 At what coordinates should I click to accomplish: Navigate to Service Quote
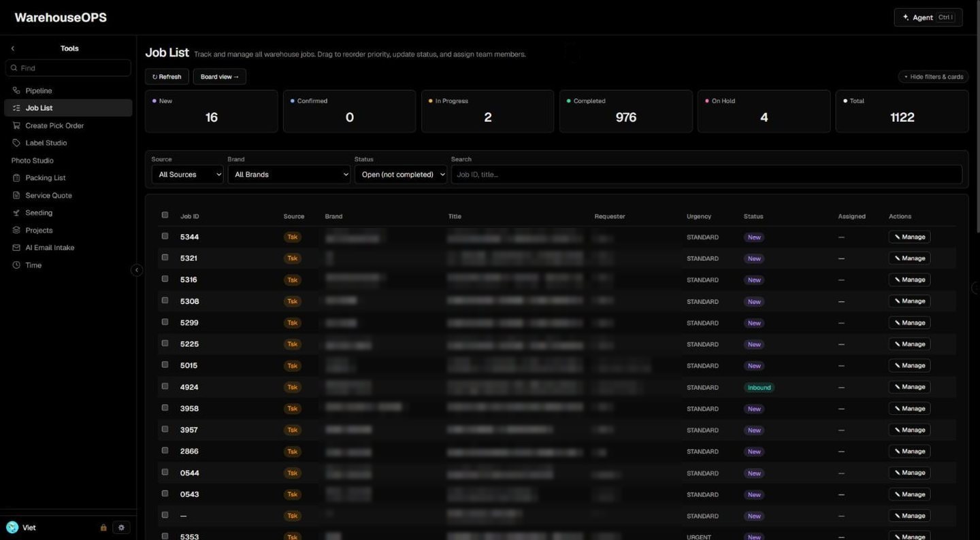coord(68,195)
